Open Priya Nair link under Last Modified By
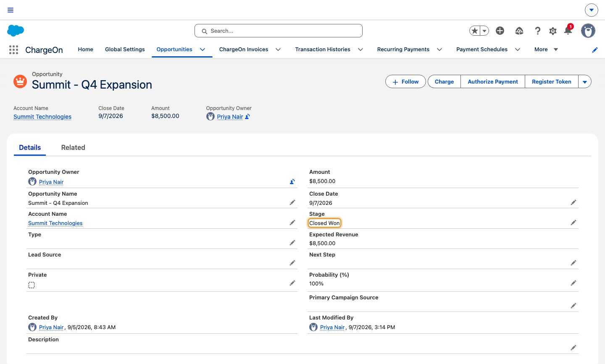This screenshot has height=364, width=605. point(332,327)
